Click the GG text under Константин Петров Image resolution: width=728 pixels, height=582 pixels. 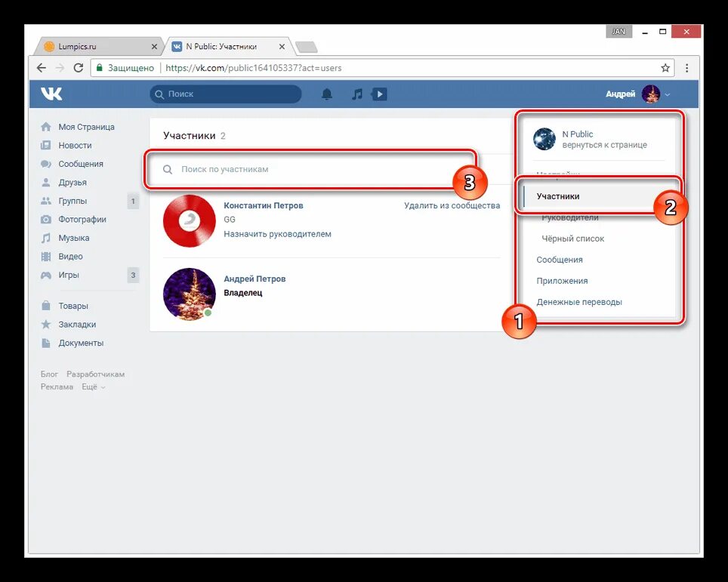click(x=230, y=220)
